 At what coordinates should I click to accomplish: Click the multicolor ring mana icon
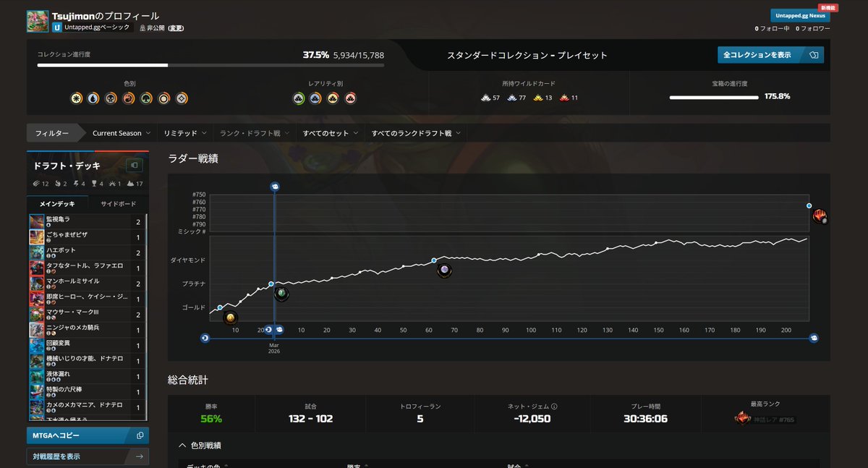(x=164, y=98)
